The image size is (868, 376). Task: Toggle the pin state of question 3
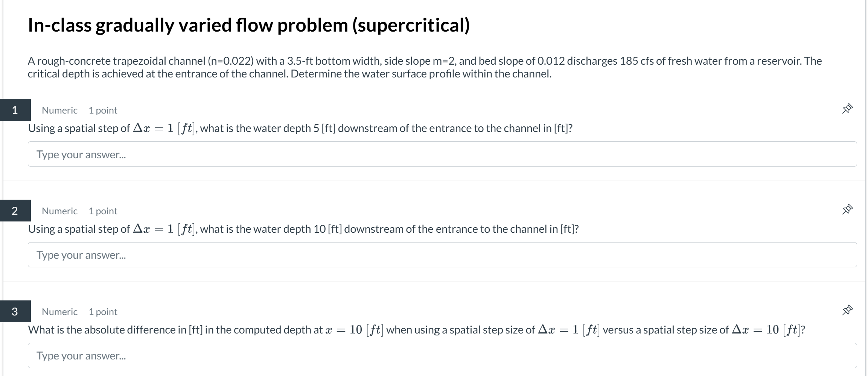coord(847,310)
